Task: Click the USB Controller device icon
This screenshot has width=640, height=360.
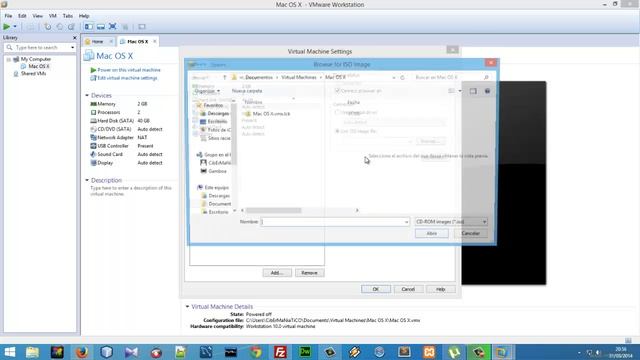Action: pyautogui.click(x=93, y=146)
